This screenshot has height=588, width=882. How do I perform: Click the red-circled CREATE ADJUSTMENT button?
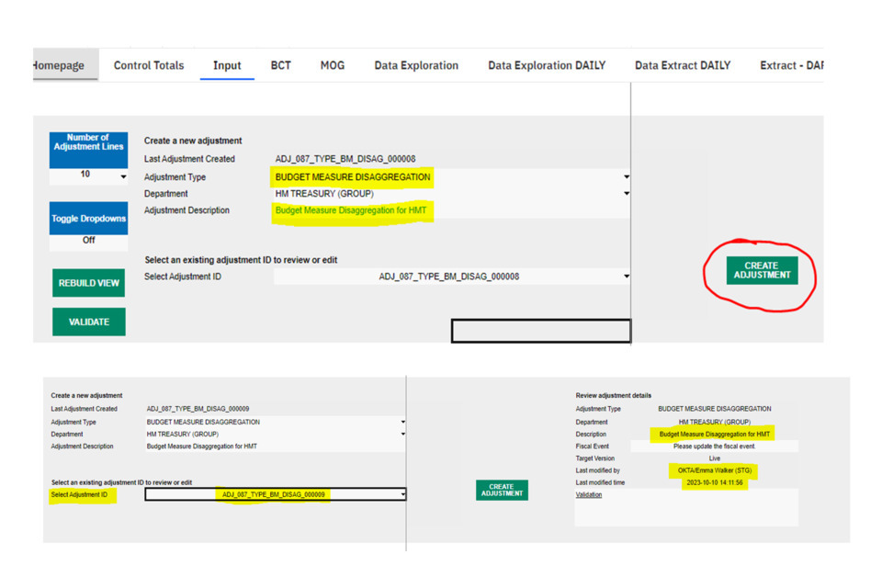coord(762,270)
